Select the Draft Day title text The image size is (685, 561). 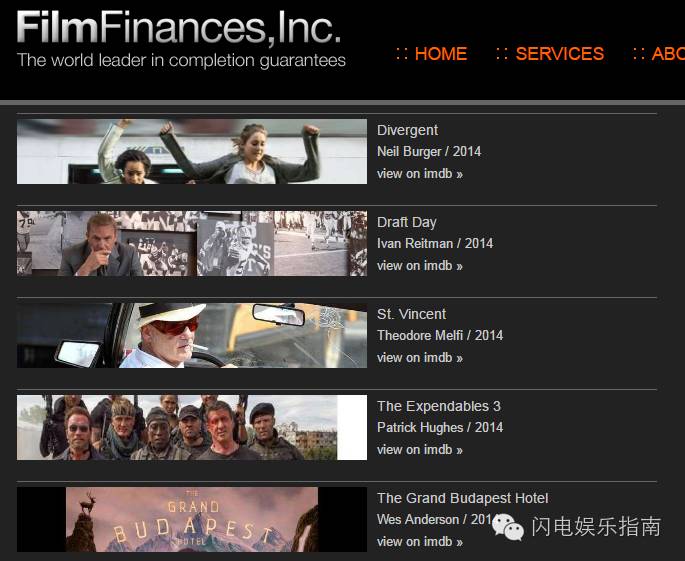[x=407, y=222]
